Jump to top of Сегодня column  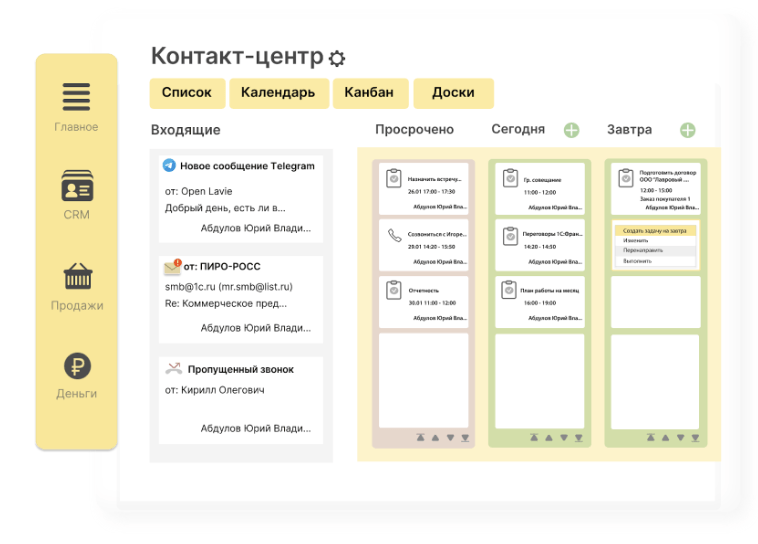pos(534,438)
